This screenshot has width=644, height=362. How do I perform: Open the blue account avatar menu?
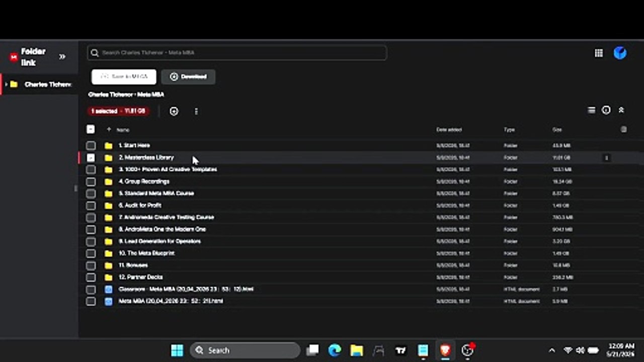tap(620, 53)
